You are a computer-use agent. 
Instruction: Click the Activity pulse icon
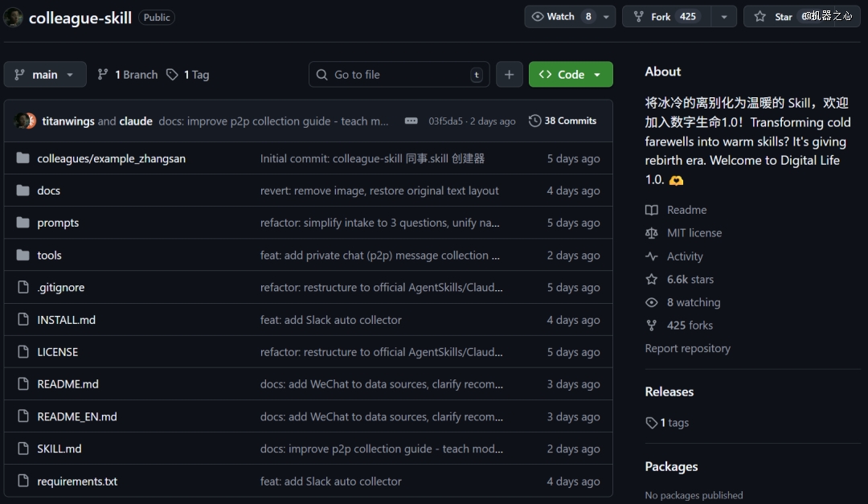[652, 256]
